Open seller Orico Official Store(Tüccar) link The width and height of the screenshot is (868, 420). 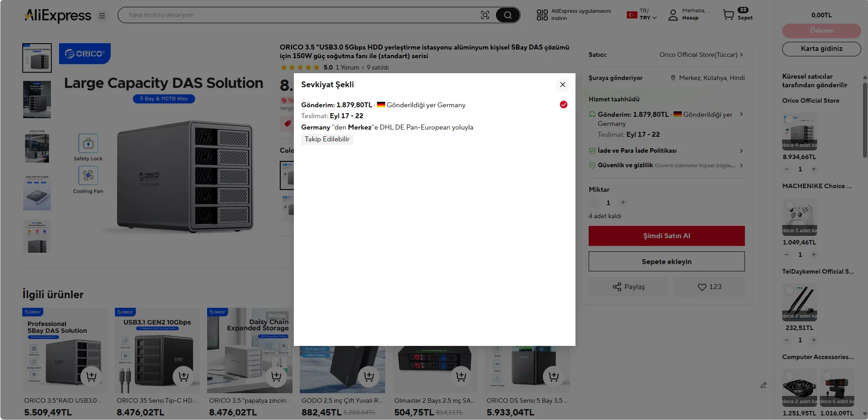click(701, 55)
